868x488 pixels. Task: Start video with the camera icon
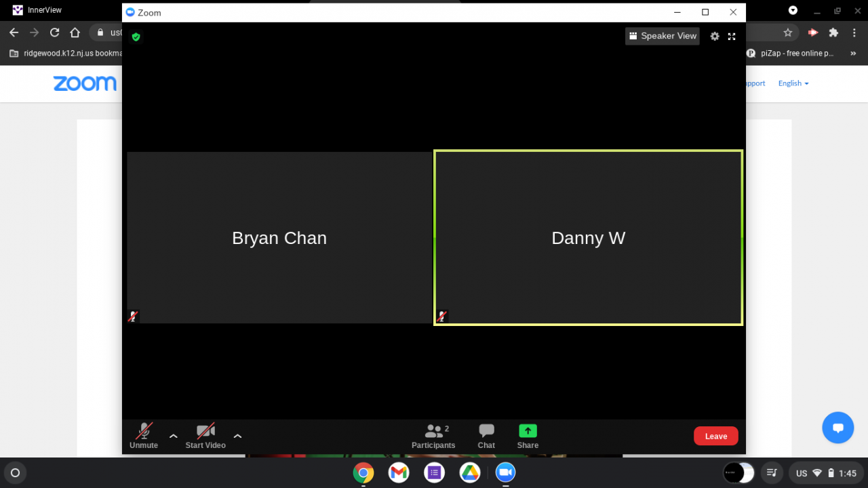205,436
